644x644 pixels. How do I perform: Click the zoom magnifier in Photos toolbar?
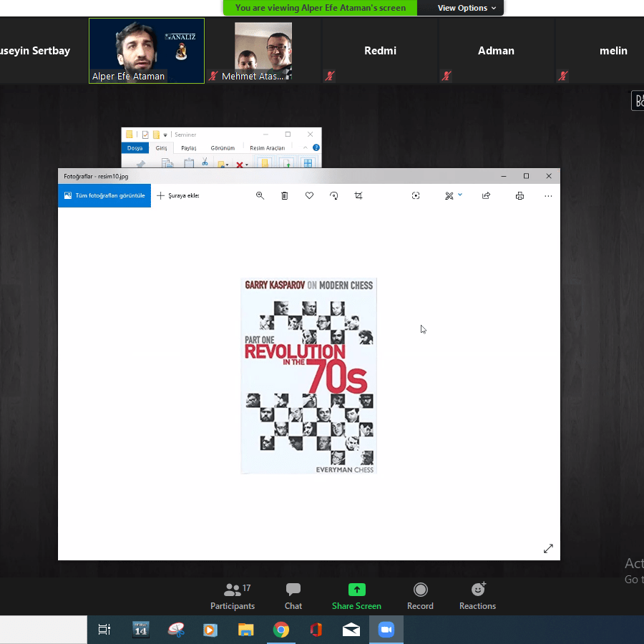click(x=260, y=195)
